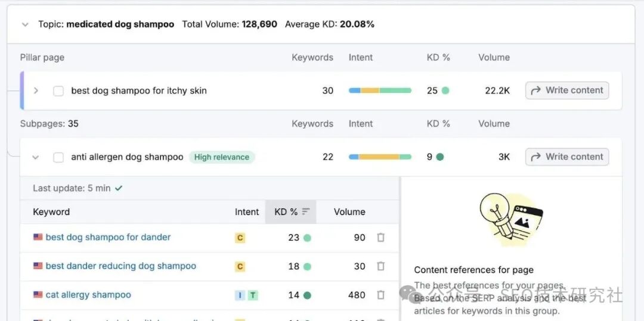Click the 'C' intent badge for 'best dog shampoo for dander'
The image size is (644, 321).
[x=240, y=238]
